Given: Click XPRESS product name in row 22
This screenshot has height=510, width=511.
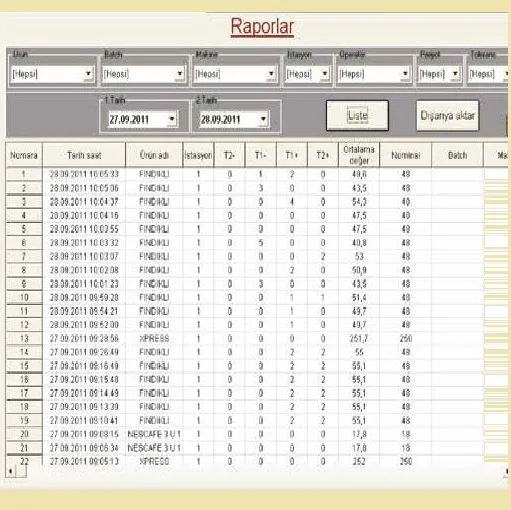Looking at the screenshot, I should click(154, 461).
